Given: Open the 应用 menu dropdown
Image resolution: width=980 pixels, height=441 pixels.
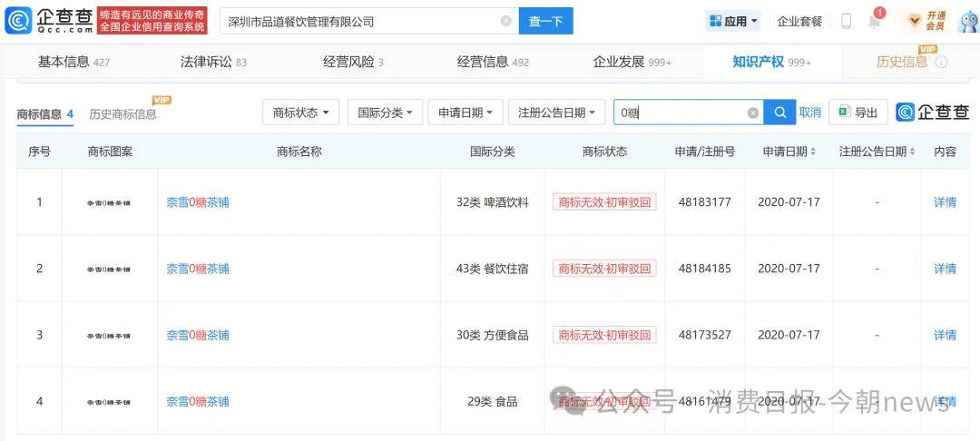Looking at the screenshot, I should (x=733, y=21).
